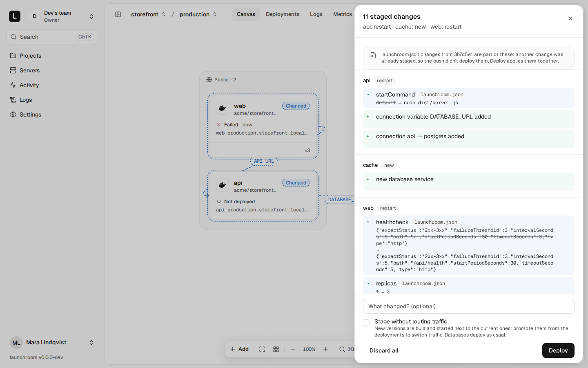Click 'connection variable DATABASE_URL added' row

[x=469, y=119]
